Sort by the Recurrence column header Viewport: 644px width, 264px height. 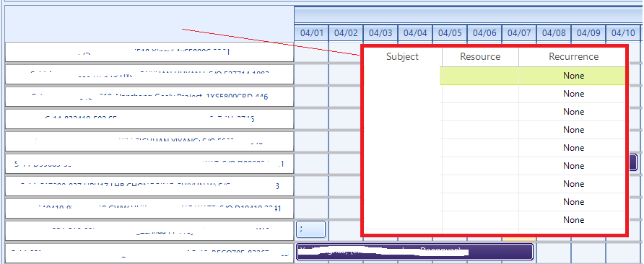click(573, 57)
